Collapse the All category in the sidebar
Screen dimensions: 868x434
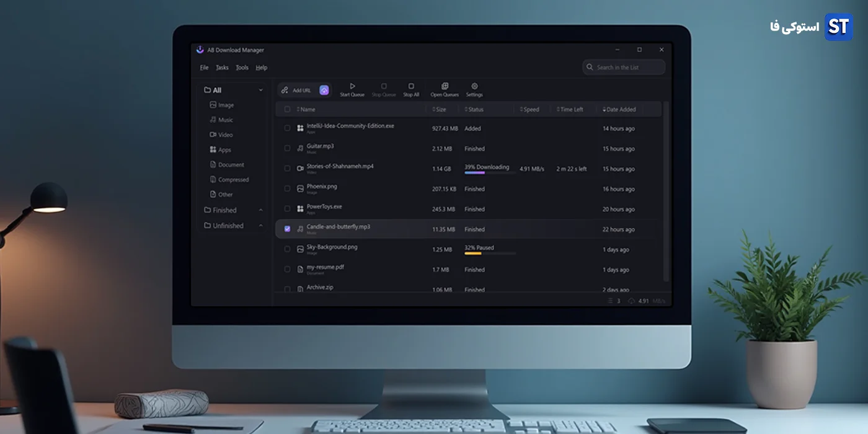click(260, 89)
